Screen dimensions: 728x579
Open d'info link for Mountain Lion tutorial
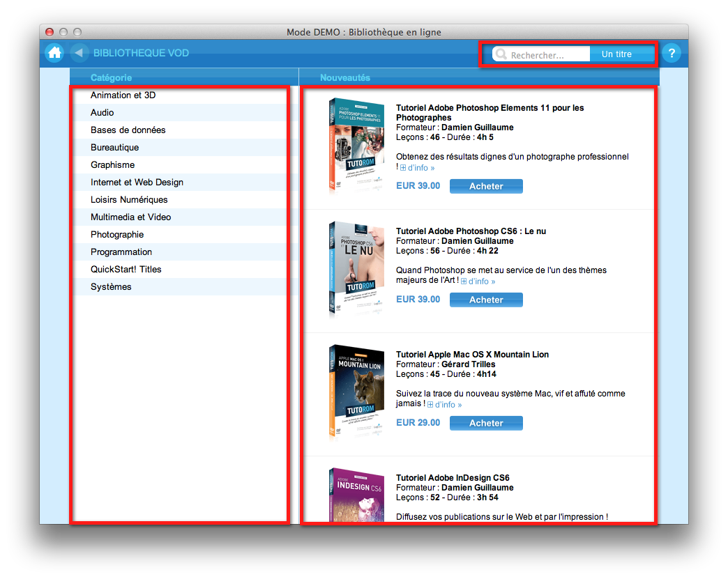point(448,405)
